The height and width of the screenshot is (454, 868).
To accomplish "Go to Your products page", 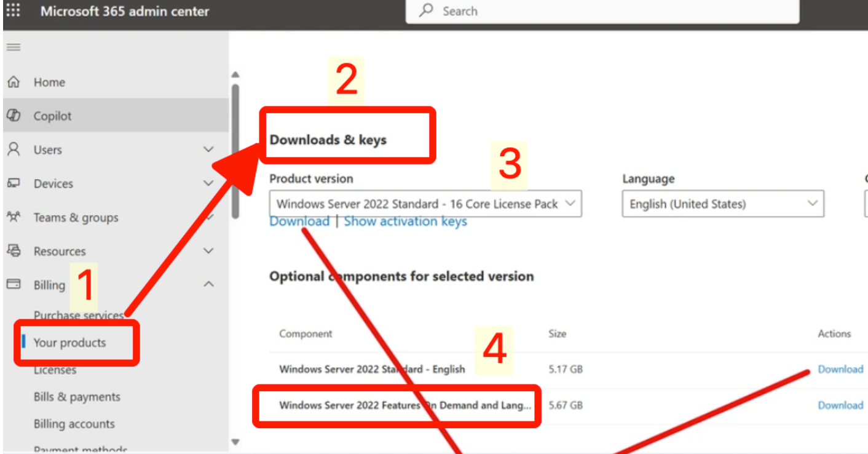I will coord(69,343).
